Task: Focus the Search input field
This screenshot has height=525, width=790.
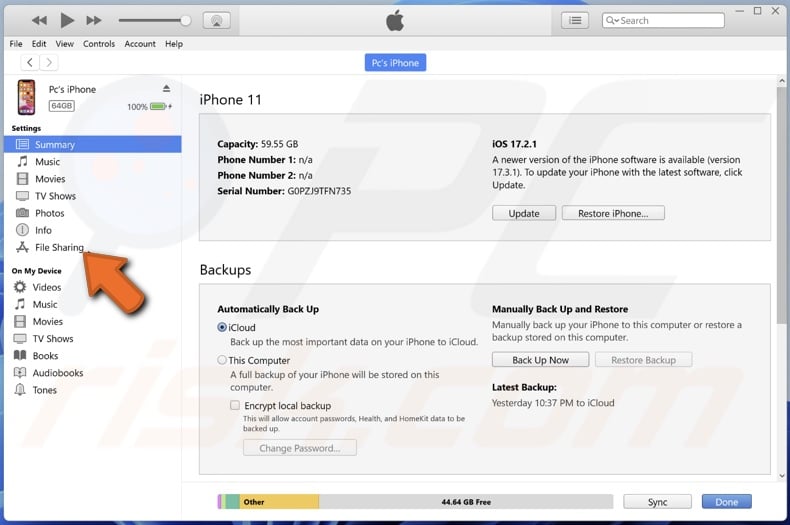Action: (x=663, y=20)
